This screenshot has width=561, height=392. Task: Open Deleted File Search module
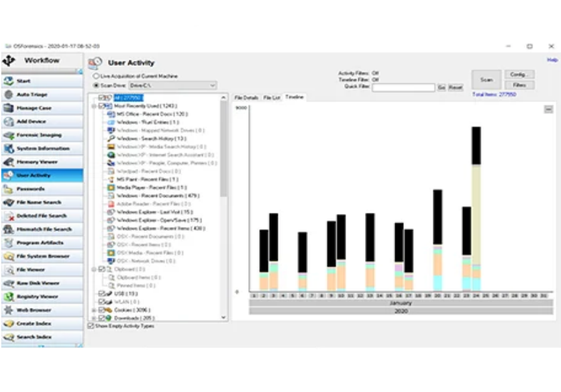point(42,216)
